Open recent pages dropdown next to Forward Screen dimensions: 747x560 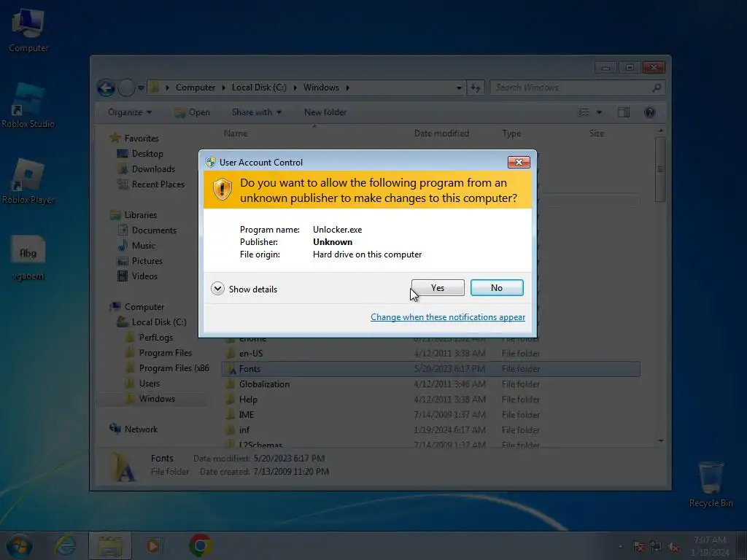[x=141, y=87]
